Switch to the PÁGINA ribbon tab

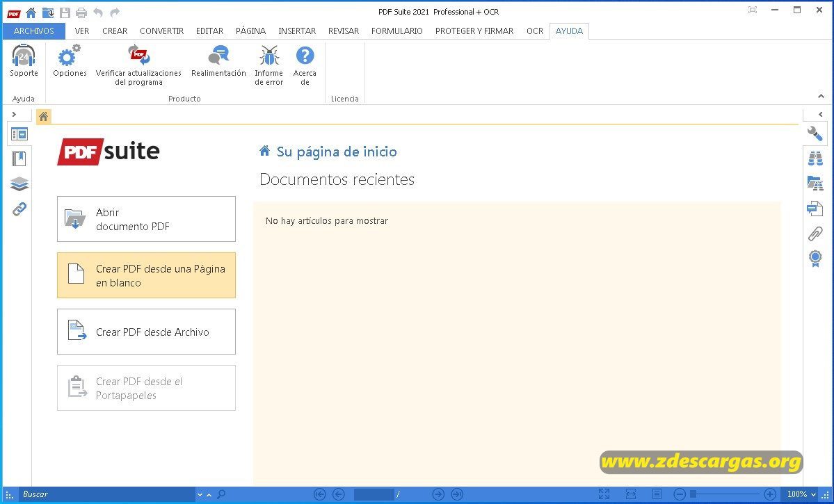point(250,31)
